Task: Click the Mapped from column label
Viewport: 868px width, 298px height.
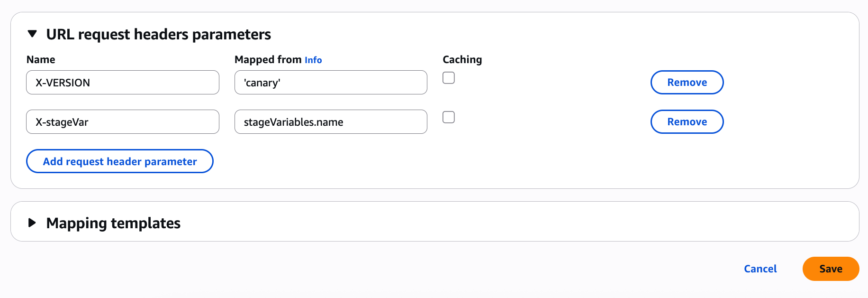Action: [268, 60]
